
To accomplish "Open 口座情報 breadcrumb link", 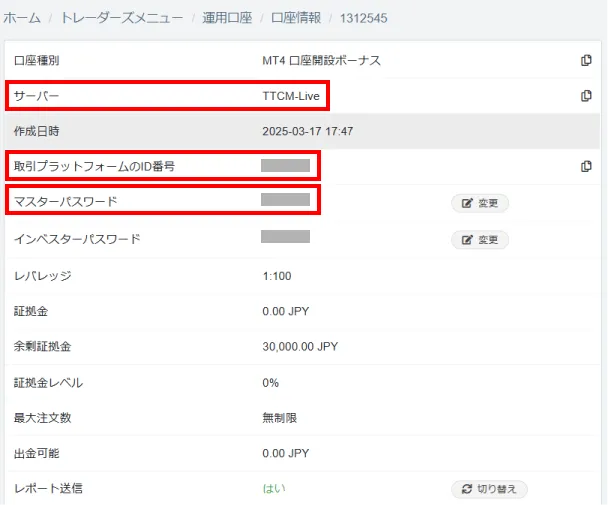I will tap(296, 18).
